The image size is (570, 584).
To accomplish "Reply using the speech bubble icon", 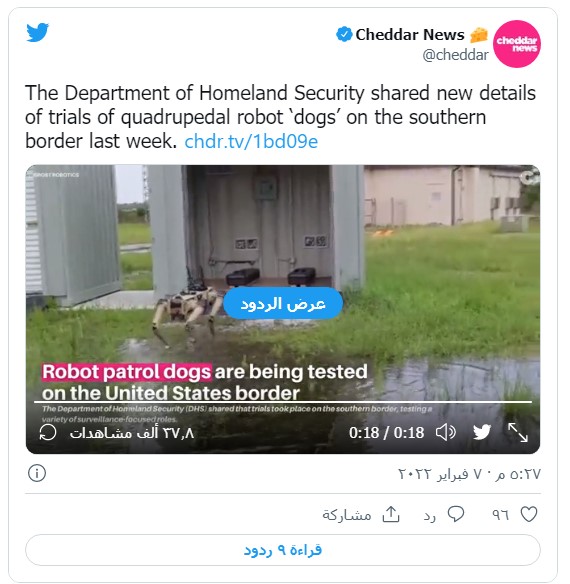I will click(x=456, y=514).
